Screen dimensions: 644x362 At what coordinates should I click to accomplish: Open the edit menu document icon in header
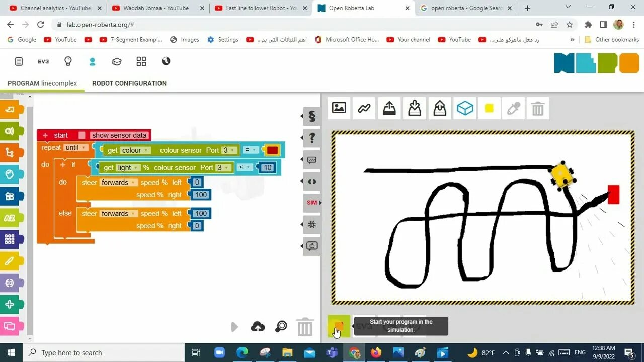pyautogui.click(x=19, y=61)
